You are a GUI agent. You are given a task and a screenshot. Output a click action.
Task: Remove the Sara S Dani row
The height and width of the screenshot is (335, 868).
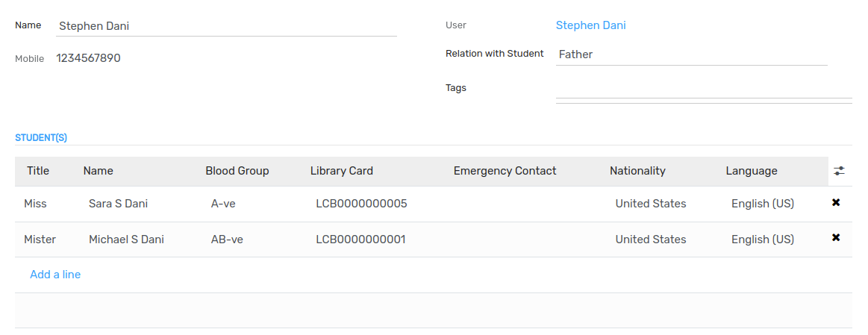(836, 203)
